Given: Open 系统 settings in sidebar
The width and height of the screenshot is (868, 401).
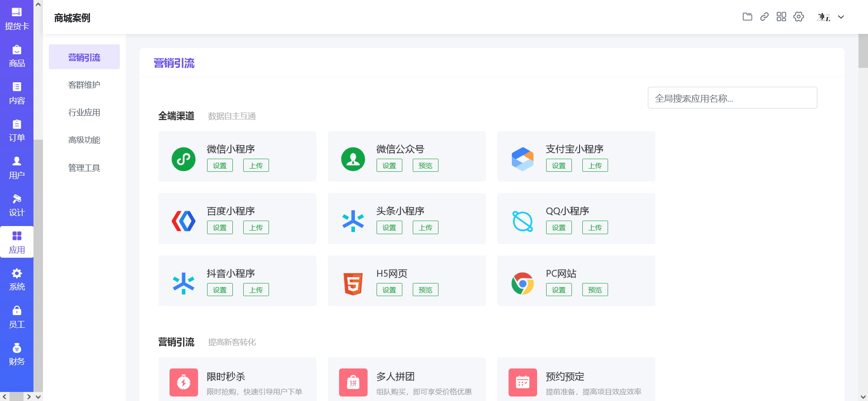Looking at the screenshot, I should tap(17, 279).
